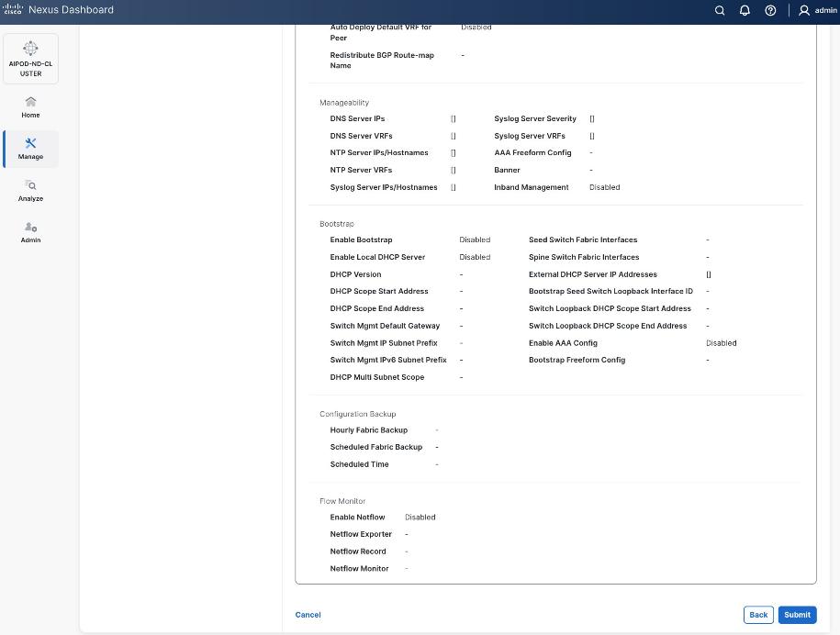This screenshot has width=840, height=635.
Task: Select Manage from the left navigation menu
Action: pos(30,156)
